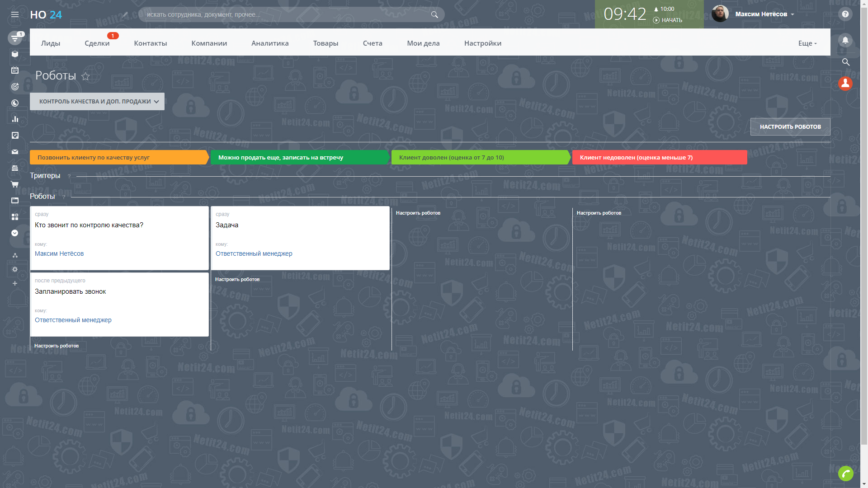Click the employee and document search field

tap(287, 14)
